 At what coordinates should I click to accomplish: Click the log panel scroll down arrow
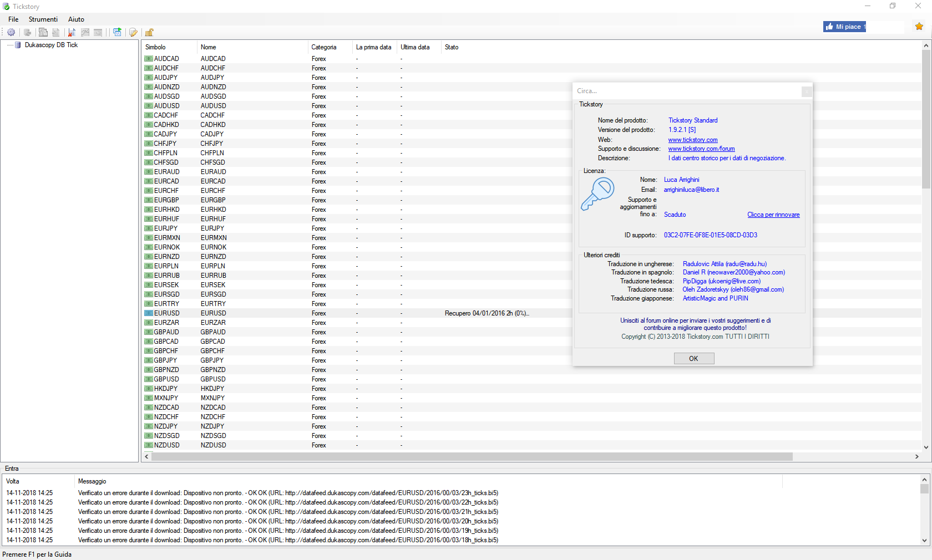pos(924,541)
